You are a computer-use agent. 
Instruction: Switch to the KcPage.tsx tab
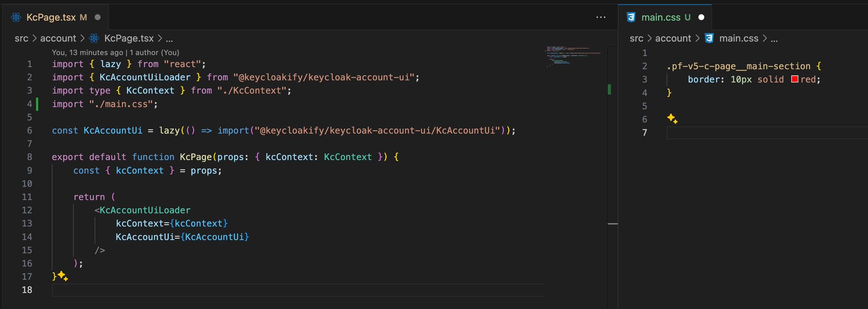pyautogui.click(x=51, y=17)
